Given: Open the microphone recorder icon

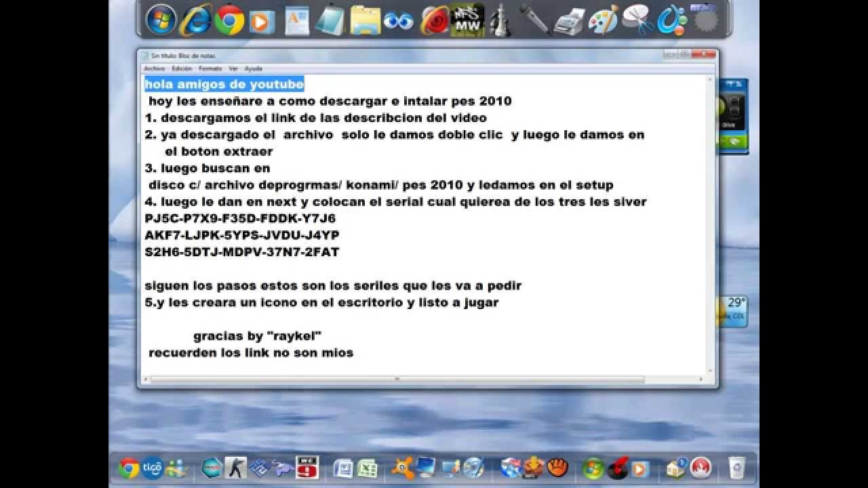Looking at the screenshot, I should 534,20.
